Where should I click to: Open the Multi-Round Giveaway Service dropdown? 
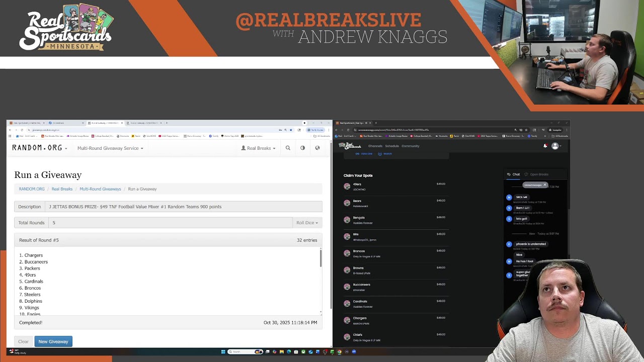tap(110, 148)
